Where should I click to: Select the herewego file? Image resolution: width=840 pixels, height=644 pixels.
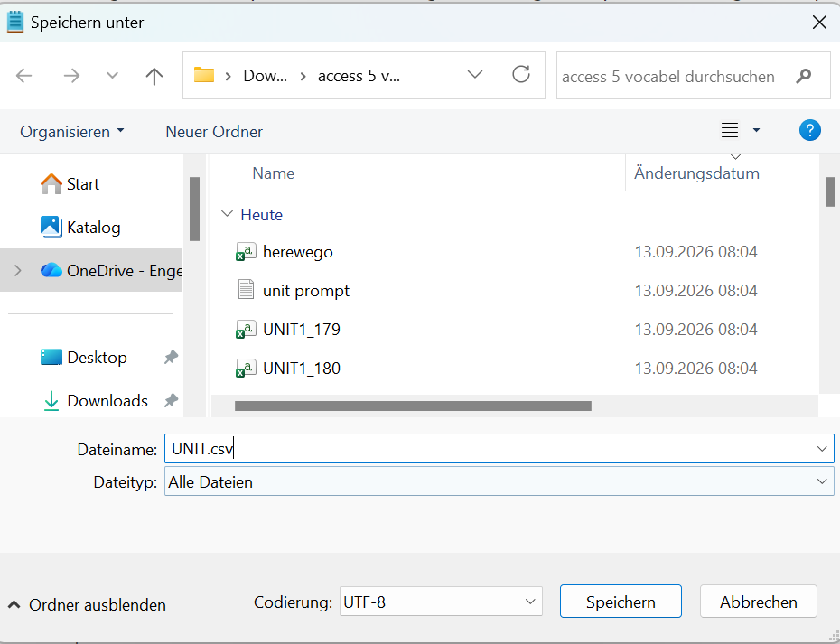(x=298, y=252)
